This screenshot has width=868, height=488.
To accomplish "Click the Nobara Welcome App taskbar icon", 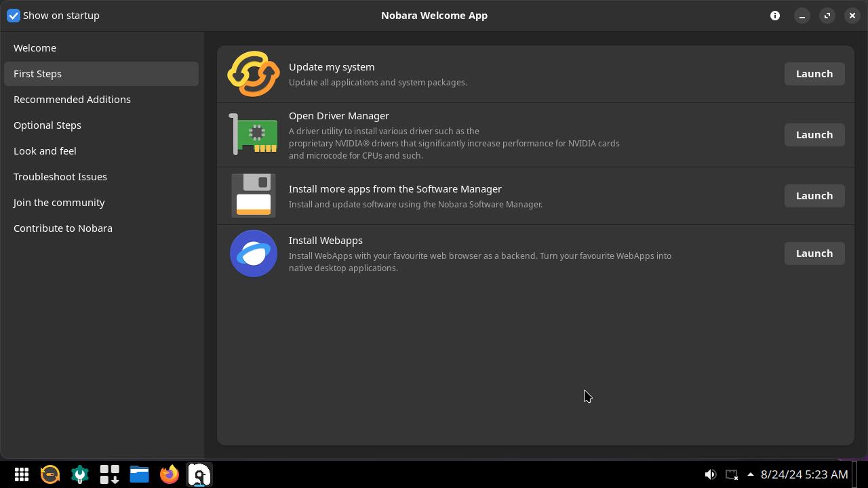I will (x=199, y=474).
